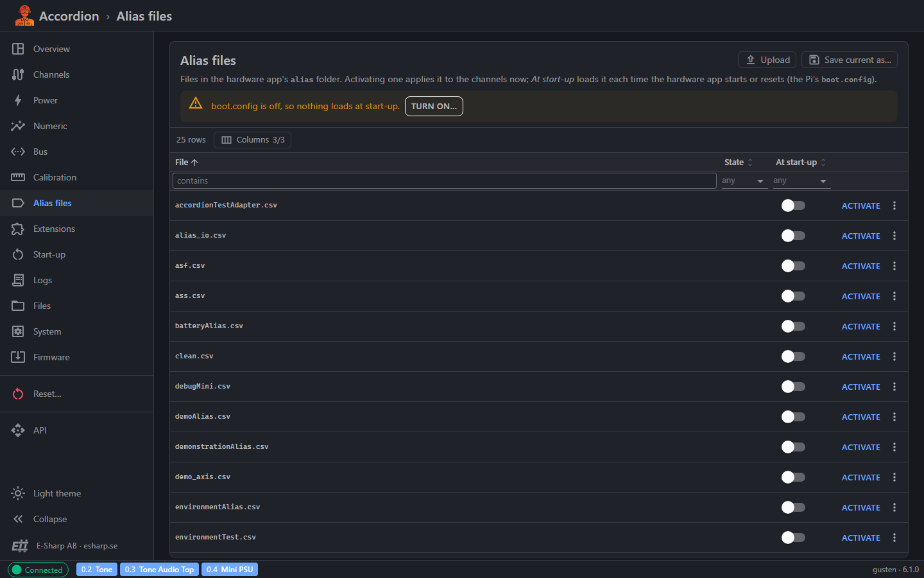
Task: Open Calibration via the ruler icon
Action: coord(18,177)
